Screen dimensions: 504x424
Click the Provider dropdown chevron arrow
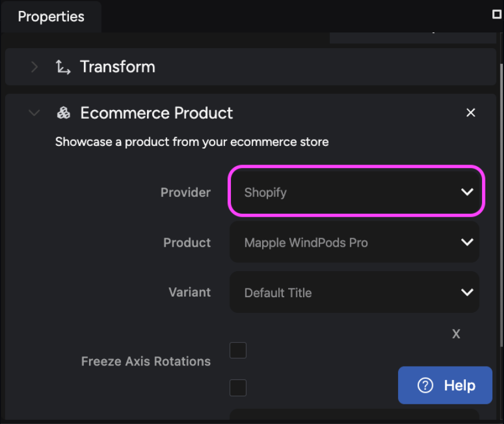467,192
